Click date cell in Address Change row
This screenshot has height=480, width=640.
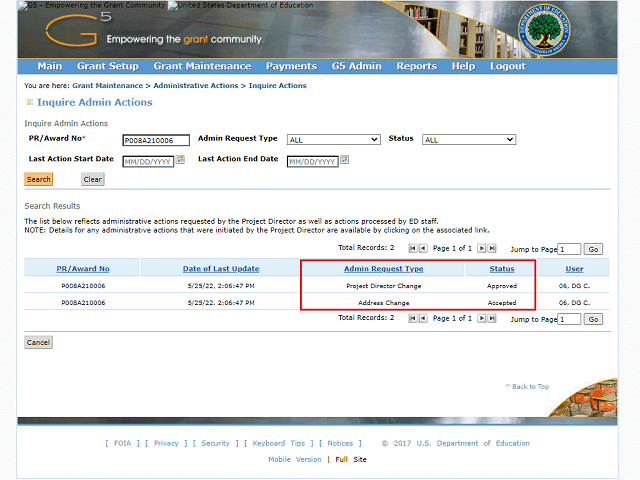221,303
